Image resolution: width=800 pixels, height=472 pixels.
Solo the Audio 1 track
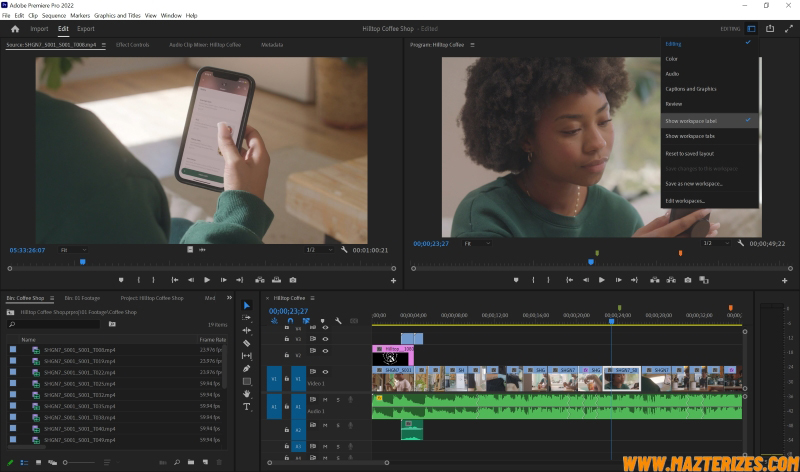click(338, 400)
